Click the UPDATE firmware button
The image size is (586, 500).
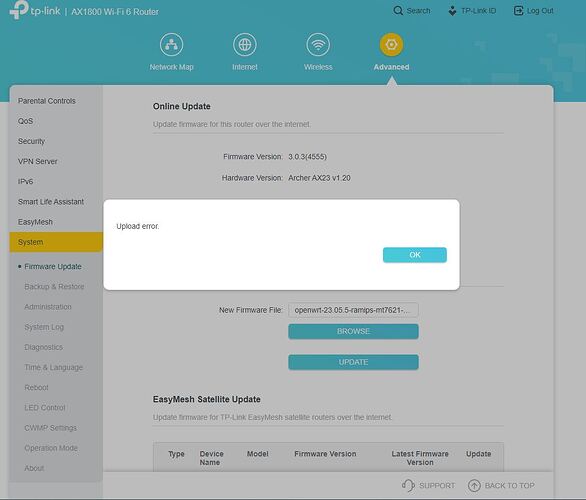point(353,362)
